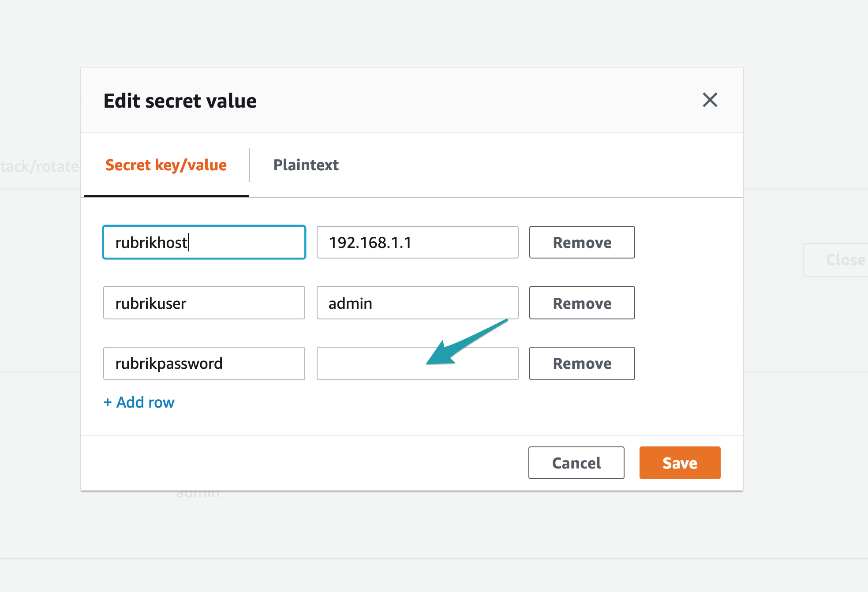The width and height of the screenshot is (868, 592).
Task: Switch to the Plaintext tab
Action: click(x=306, y=165)
